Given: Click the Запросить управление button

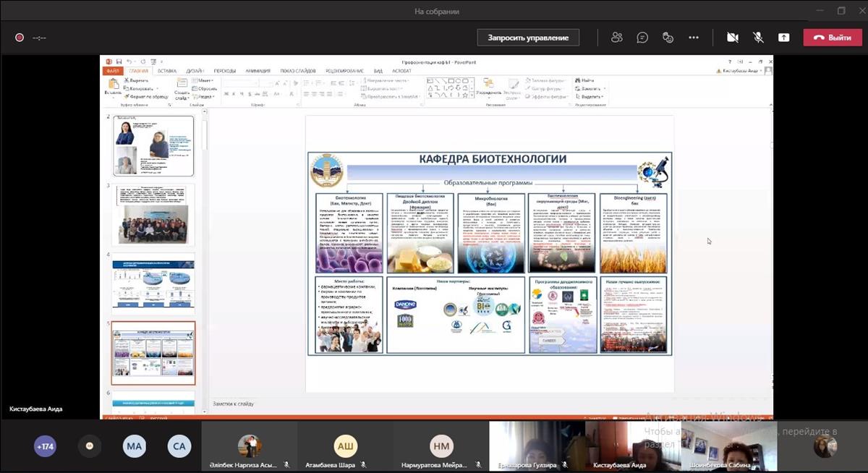Looking at the screenshot, I should click(x=528, y=38).
